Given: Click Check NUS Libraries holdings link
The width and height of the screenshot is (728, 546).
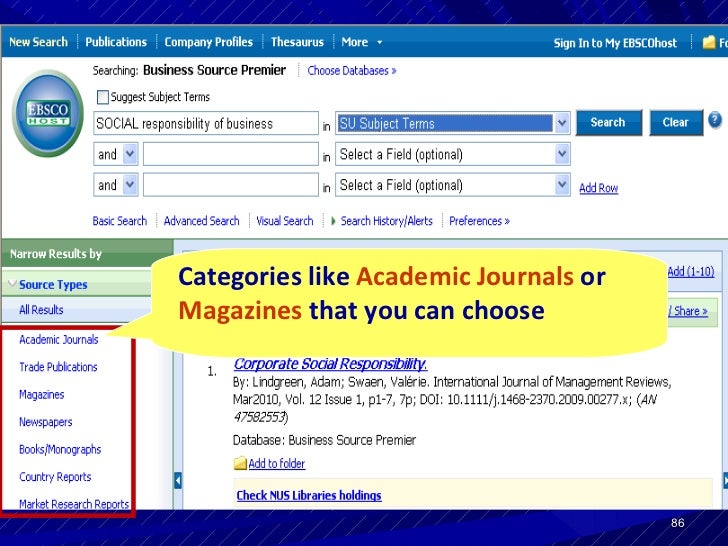Looking at the screenshot, I should (308, 495).
